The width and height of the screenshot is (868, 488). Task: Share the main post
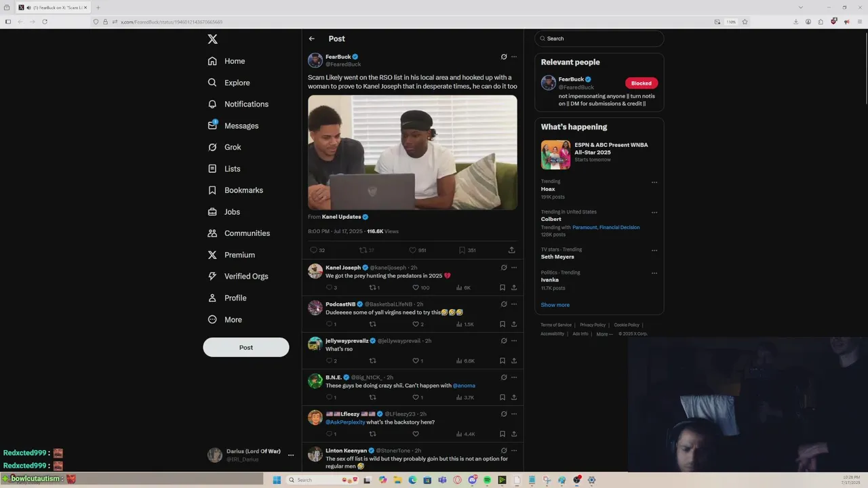[512, 250]
